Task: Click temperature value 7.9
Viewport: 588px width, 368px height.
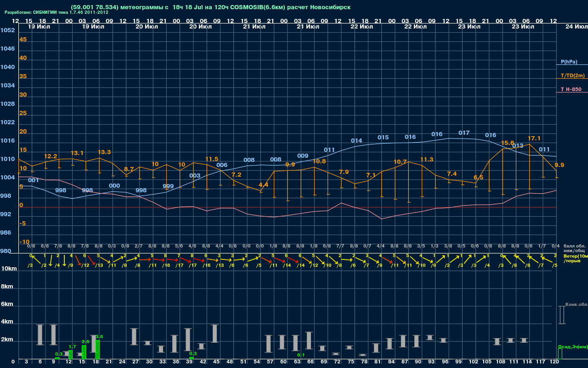Action: [344, 172]
